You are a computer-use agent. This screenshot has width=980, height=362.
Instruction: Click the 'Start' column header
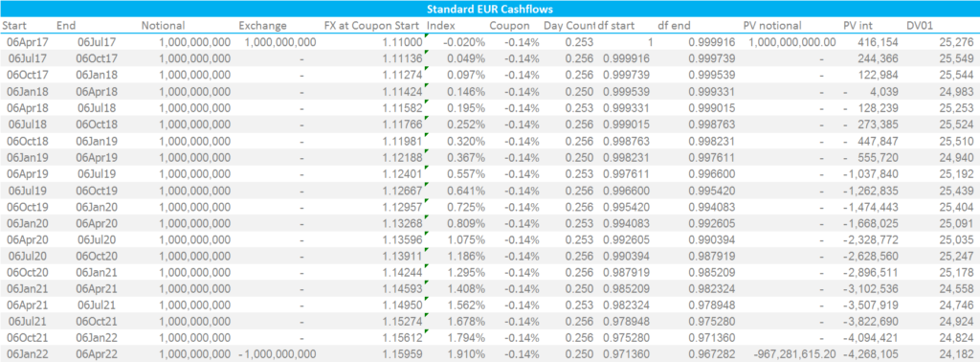(x=13, y=26)
